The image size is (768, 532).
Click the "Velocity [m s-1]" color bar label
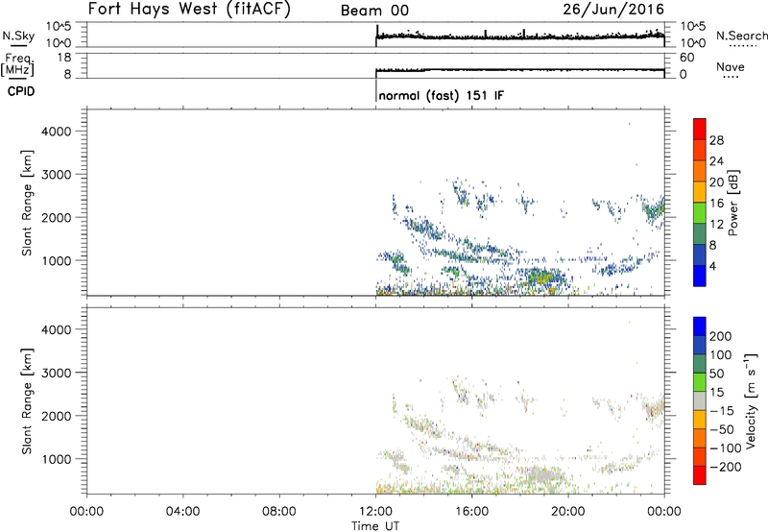pos(750,400)
